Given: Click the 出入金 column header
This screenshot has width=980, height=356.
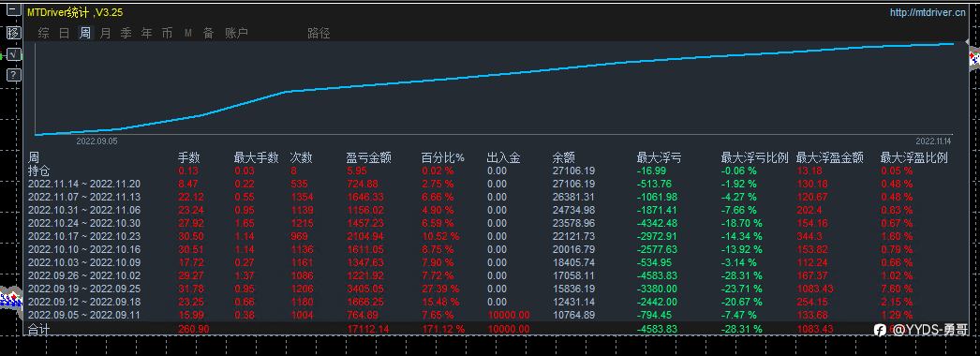Looking at the screenshot, I should (504, 158).
